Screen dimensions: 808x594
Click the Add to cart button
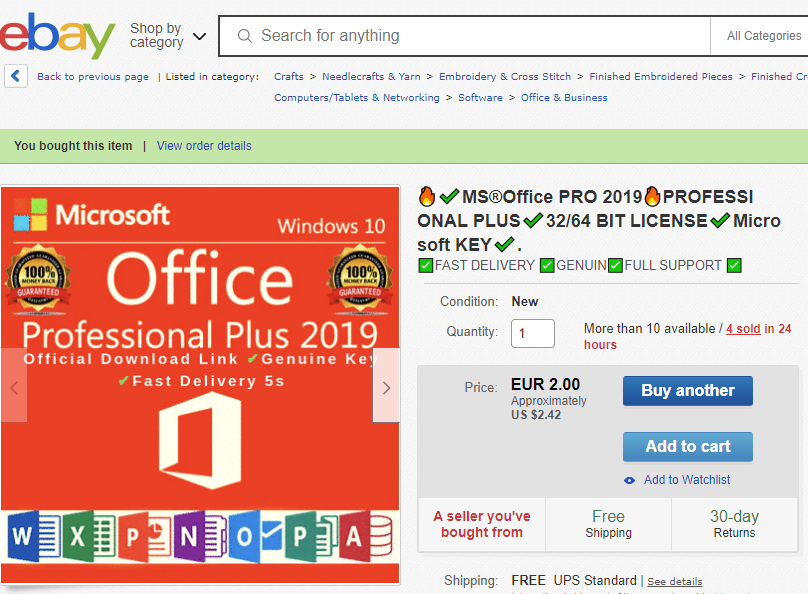pyautogui.click(x=687, y=446)
